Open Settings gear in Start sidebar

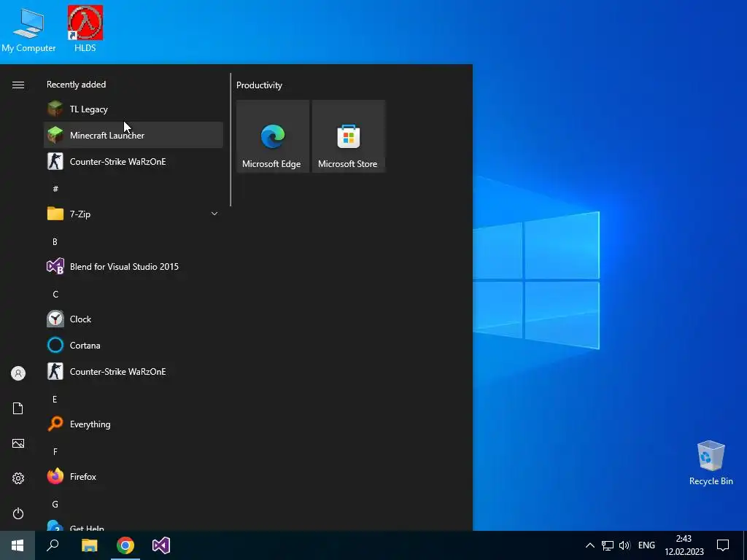tap(18, 478)
